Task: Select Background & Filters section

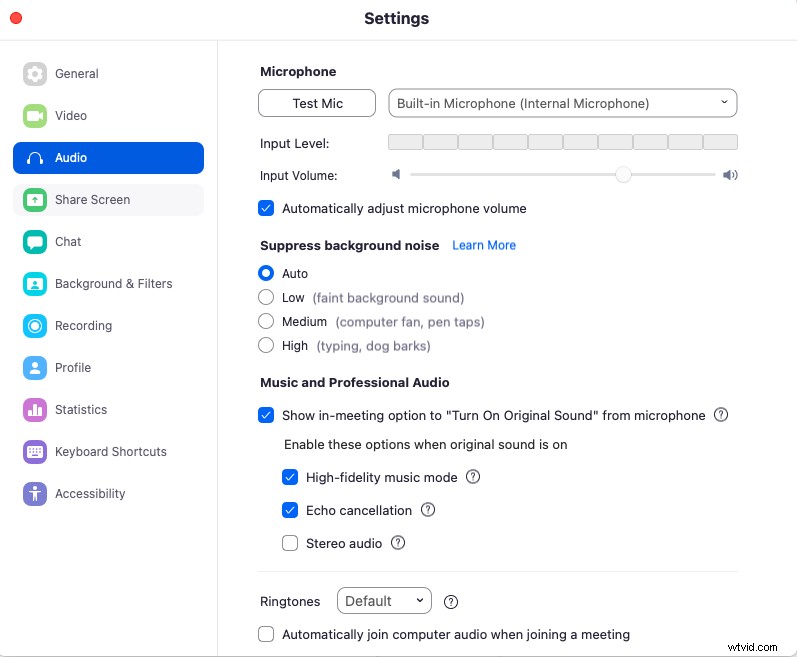Action: click(x=108, y=284)
